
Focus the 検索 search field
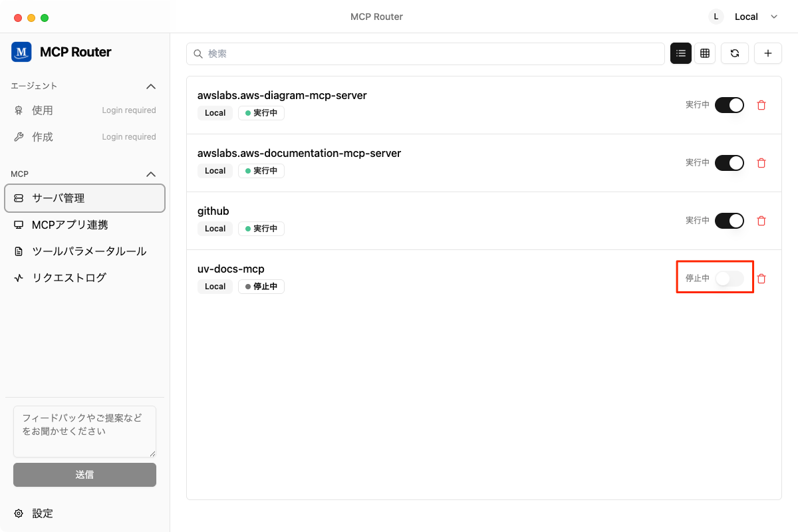tap(426, 54)
